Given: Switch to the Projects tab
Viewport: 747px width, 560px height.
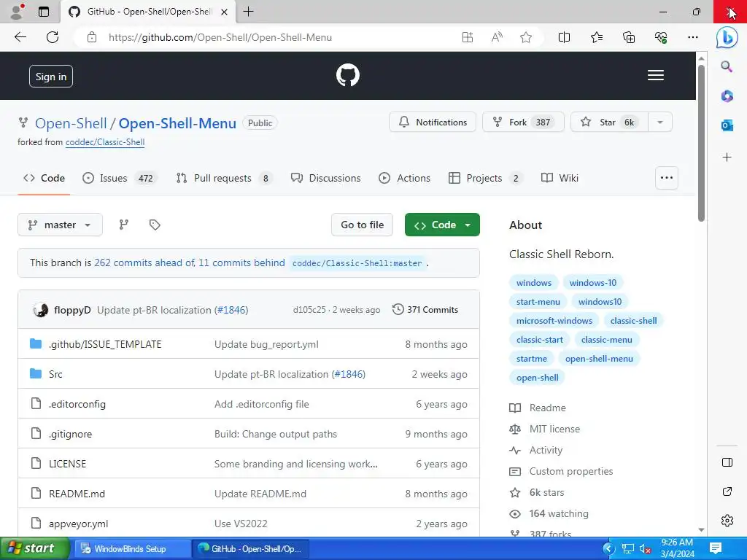Looking at the screenshot, I should click(485, 178).
